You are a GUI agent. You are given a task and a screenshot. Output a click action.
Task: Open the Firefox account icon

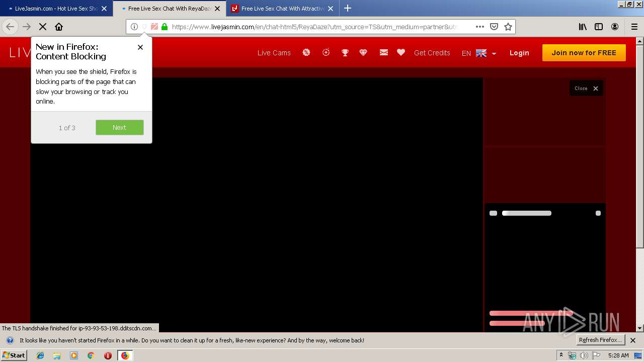pos(615,27)
